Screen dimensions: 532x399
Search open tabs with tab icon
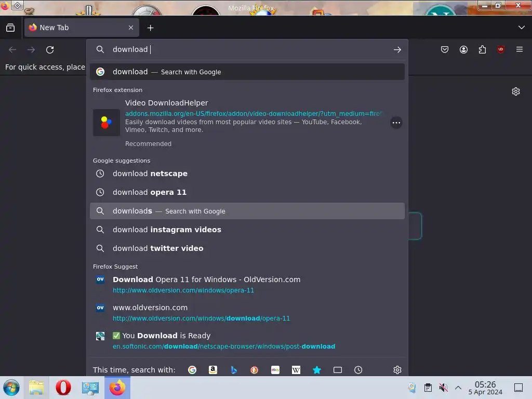point(338,370)
